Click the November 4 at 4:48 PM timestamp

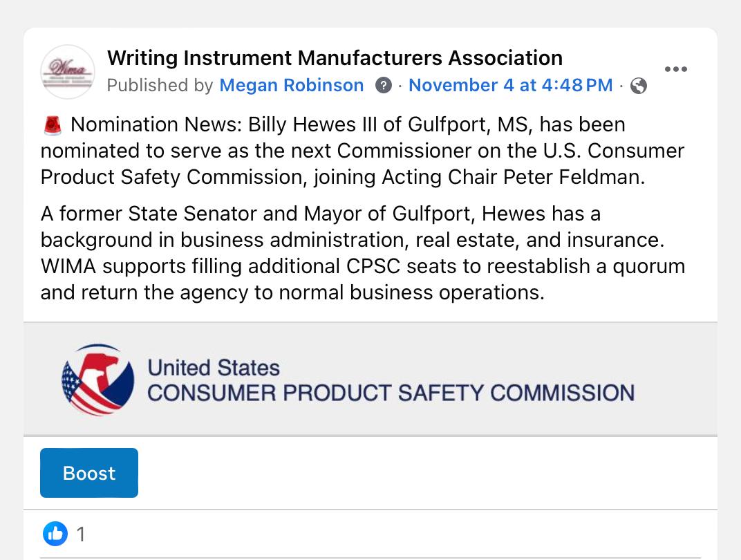(510, 85)
